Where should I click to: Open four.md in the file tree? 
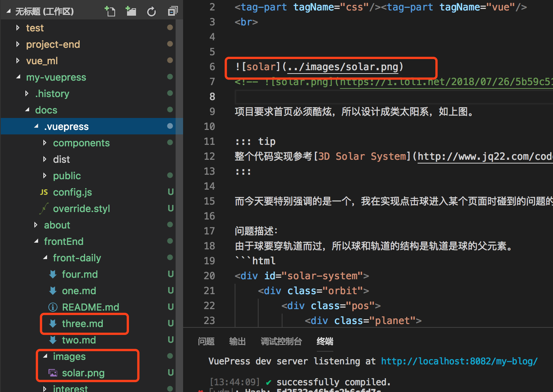coord(80,274)
